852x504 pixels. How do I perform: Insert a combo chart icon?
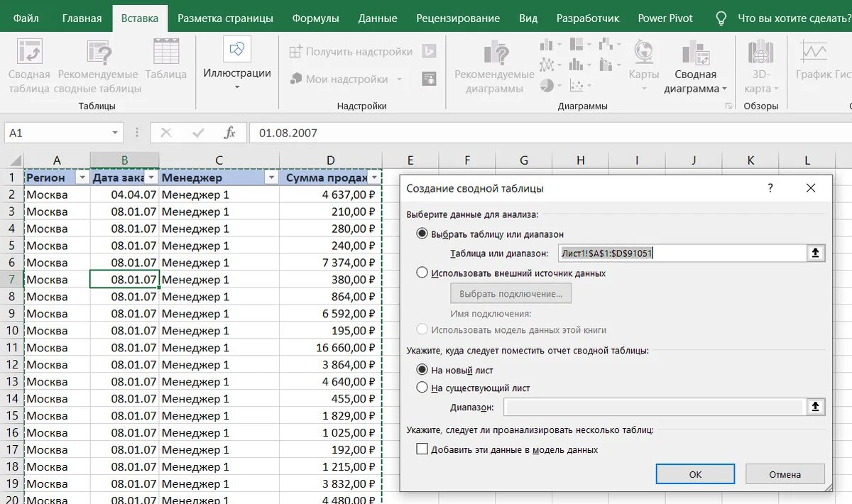(x=607, y=65)
